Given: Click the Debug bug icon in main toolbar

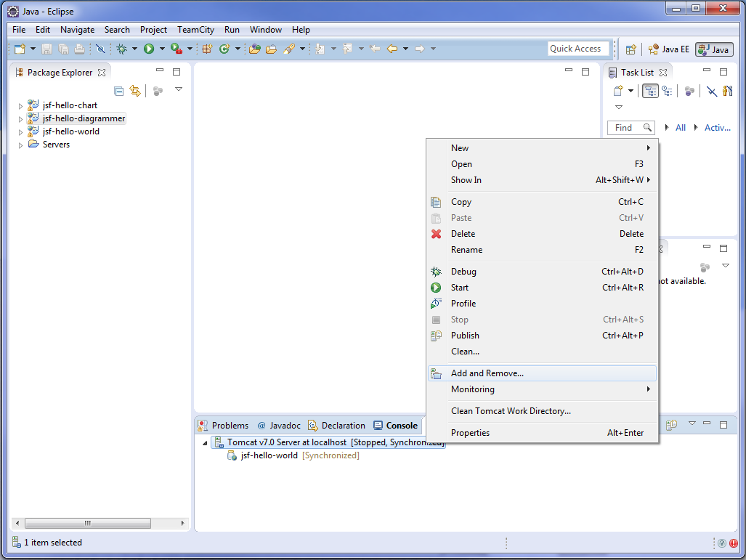Looking at the screenshot, I should click(121, 49).
